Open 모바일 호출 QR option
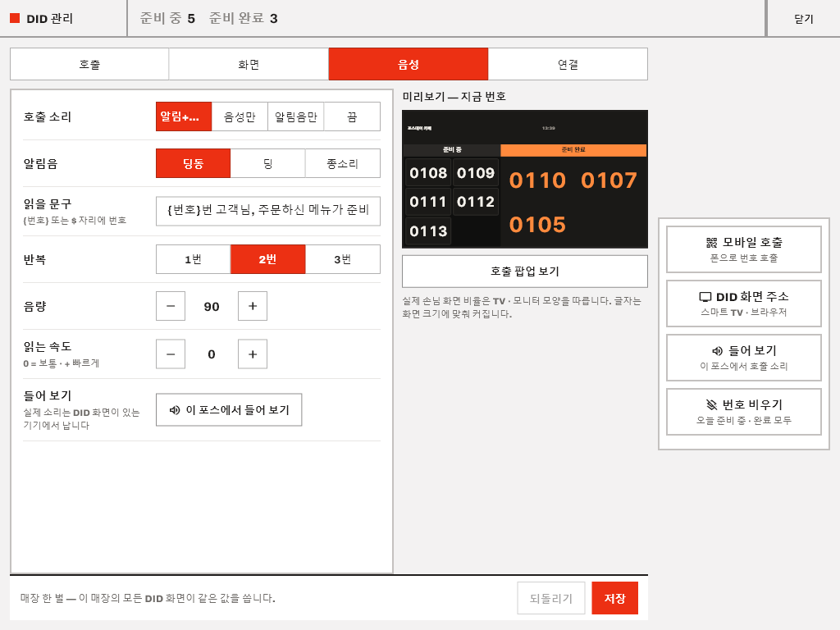 743,249
